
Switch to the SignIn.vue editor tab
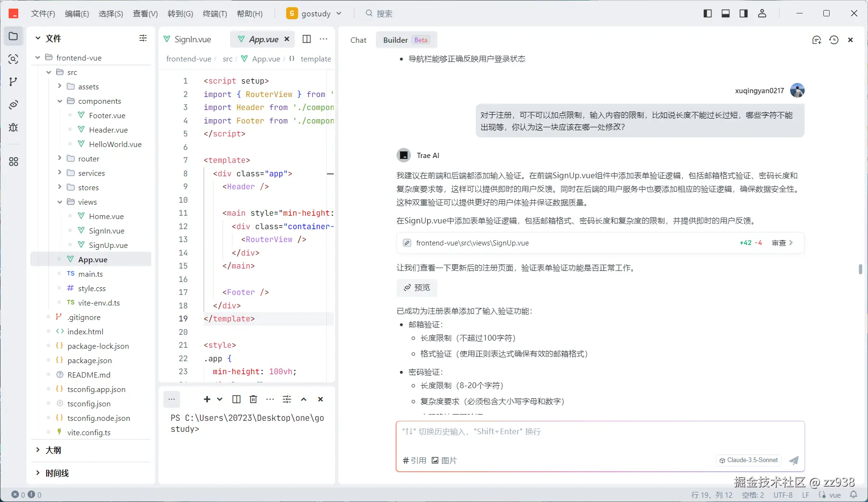point(188,39)
